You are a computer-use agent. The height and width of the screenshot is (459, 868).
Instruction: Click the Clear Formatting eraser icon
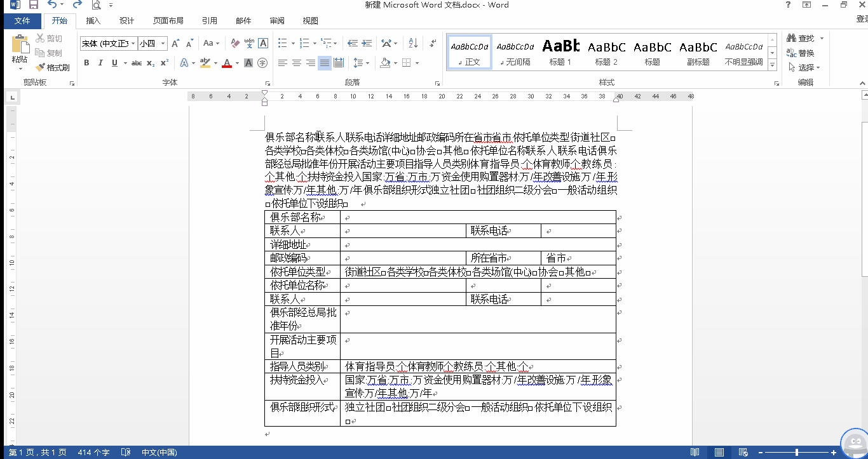tap(235, 44)
